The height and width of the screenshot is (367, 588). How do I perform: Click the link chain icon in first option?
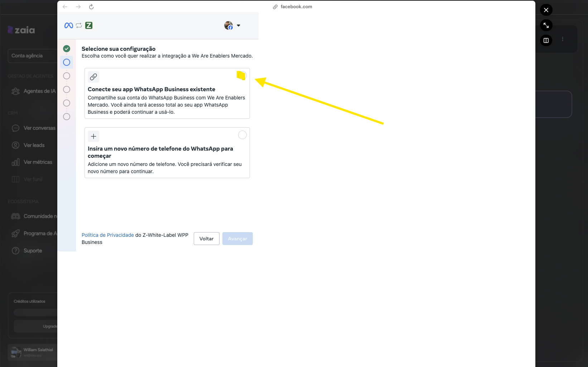[93, 77]
